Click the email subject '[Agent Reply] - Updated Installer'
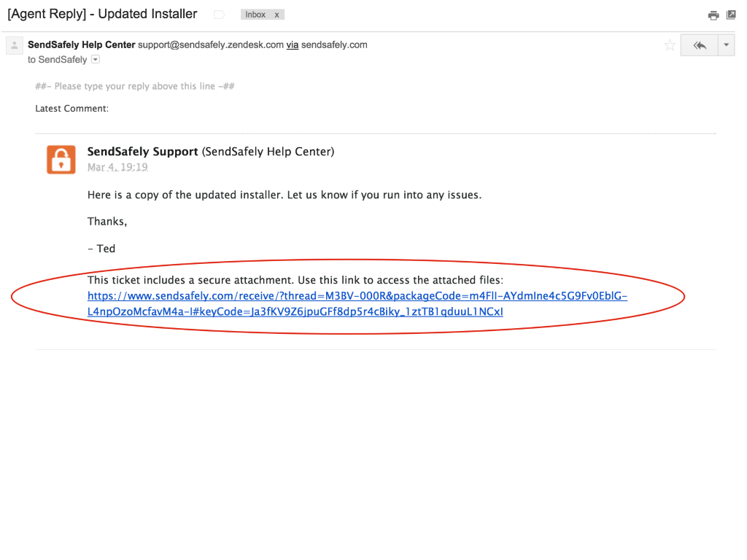 coord(102,14)
